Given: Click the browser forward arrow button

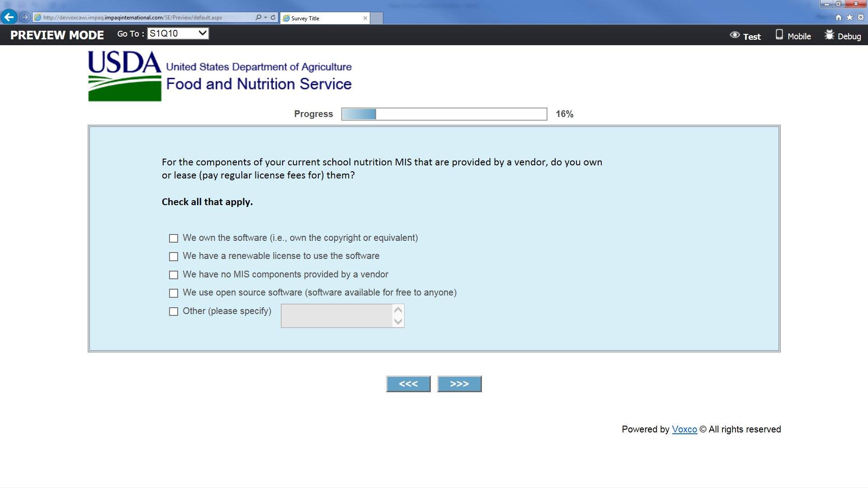Looking at the screenshot, I should [x=25, y=17].
